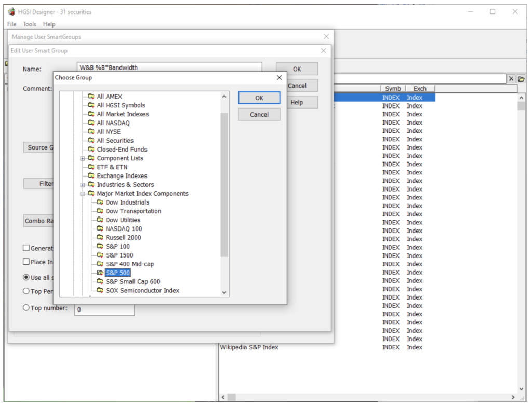The image size is (532, 406).
Task: Click the Russell 2000 folder icon
Action: tap(100, 237)
